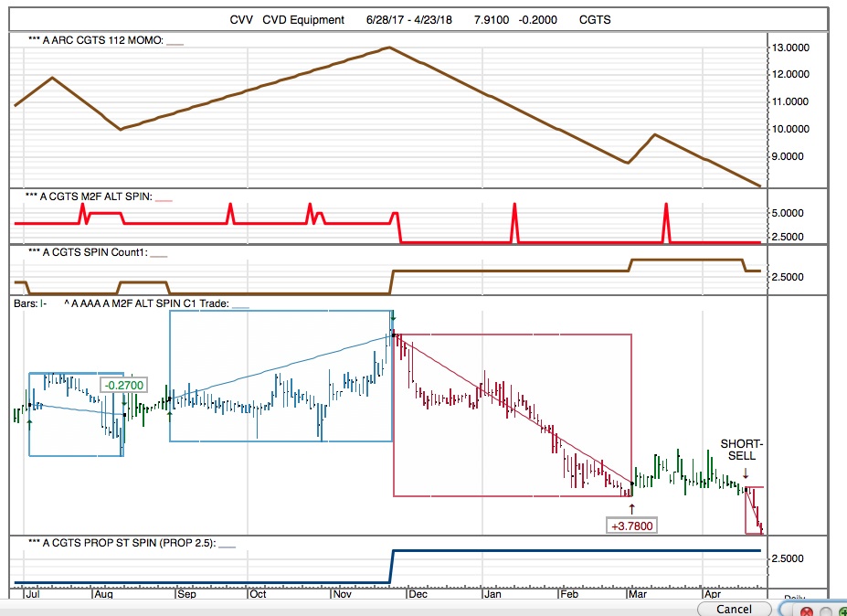Select the A ARC CGTS 112 MOMO label

coord(96,40)
